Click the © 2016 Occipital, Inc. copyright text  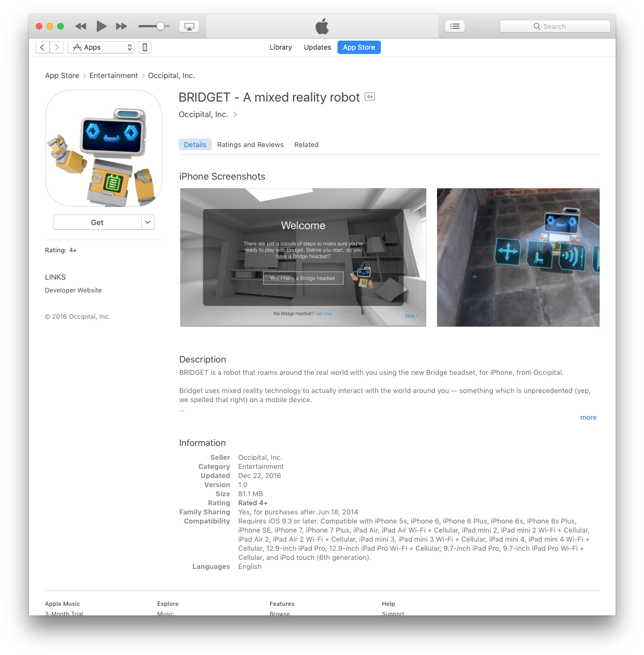pyautogui.click(x=78, y=317)
